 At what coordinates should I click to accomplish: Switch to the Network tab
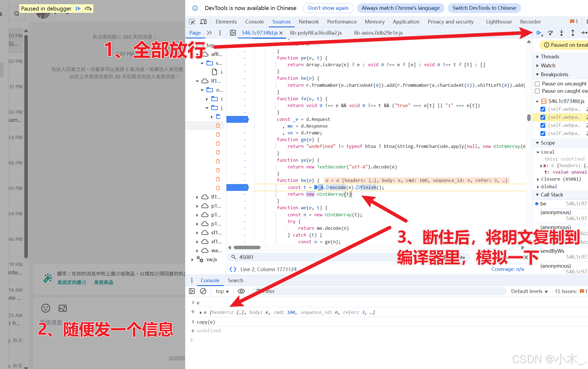(x=309, y=22)
